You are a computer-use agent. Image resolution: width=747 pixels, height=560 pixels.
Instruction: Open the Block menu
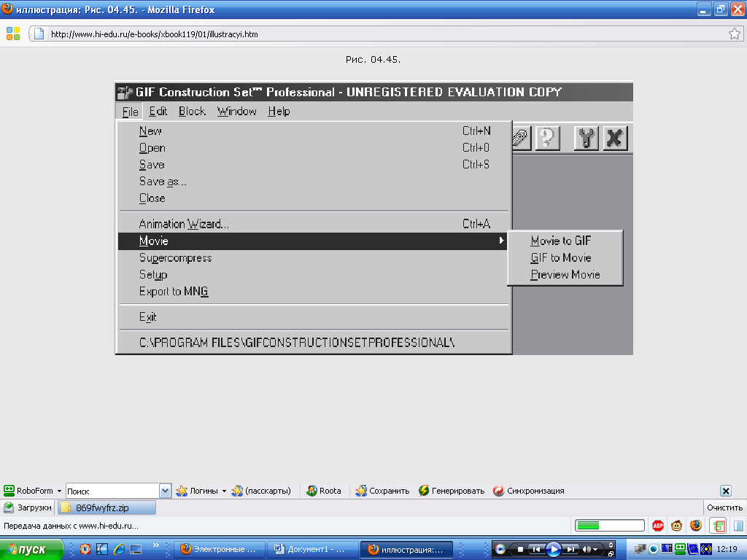coord(192,112)
